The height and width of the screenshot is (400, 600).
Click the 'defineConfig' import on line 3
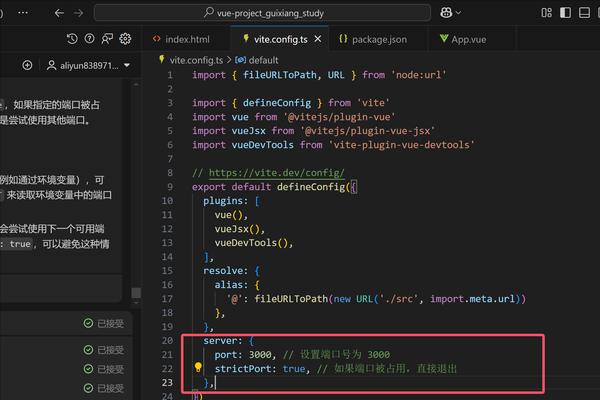click(x=277, y=103)
